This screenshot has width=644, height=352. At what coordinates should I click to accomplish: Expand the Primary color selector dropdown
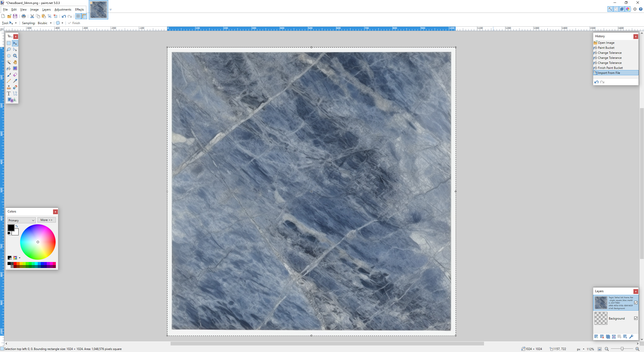point(21,220)
